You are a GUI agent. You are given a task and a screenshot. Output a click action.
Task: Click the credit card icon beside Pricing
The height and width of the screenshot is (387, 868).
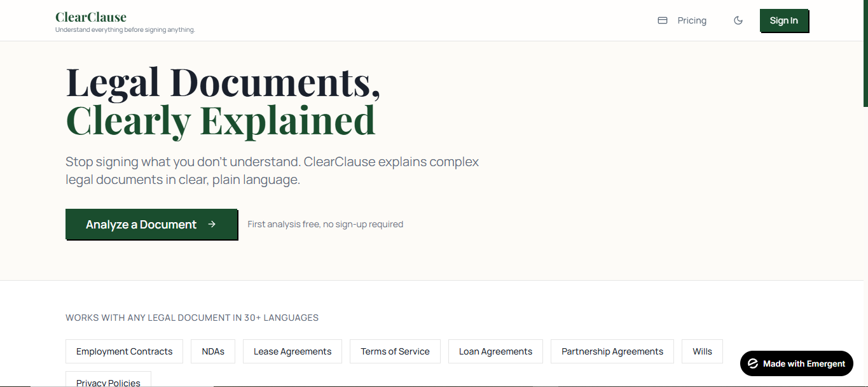(x=662, y=20)
